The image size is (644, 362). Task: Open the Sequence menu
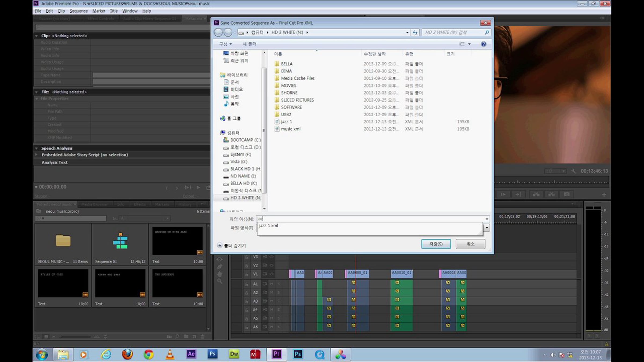[x=79, y=11]
